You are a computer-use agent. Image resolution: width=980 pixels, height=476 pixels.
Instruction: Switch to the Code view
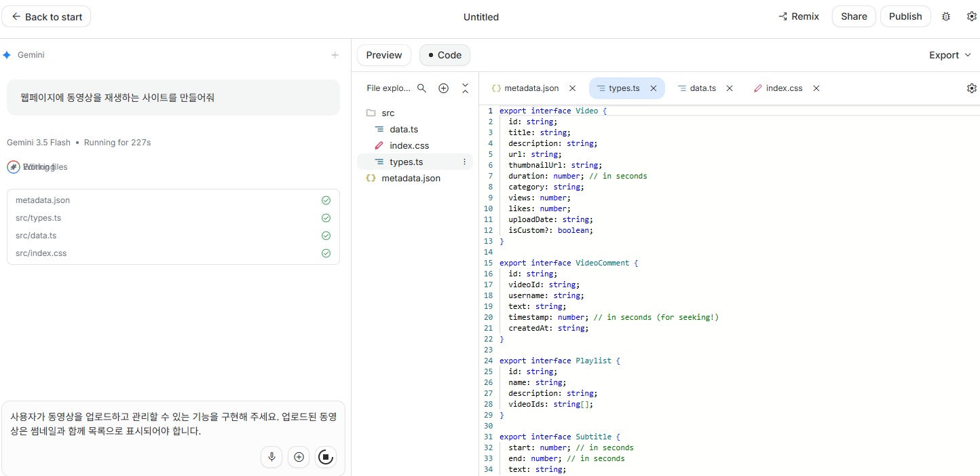point(445,55)
